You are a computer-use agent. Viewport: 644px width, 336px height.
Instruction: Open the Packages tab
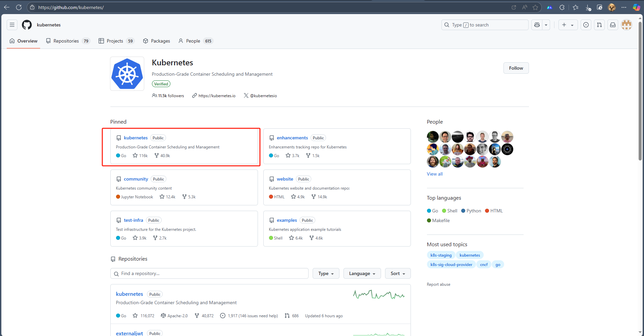click(x=157, y=41)
